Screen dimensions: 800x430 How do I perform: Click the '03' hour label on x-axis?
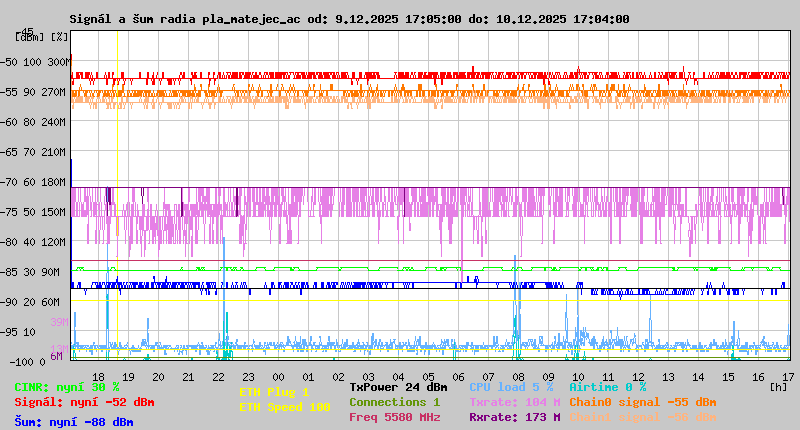368,377
